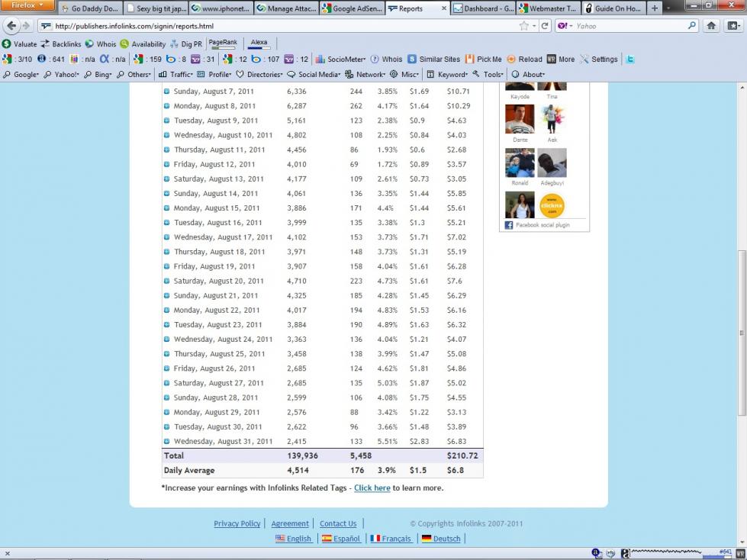This screenshot has width=747, height=560.
Task: Open Settings in the SEO toolbar
Action: point(599,59)
